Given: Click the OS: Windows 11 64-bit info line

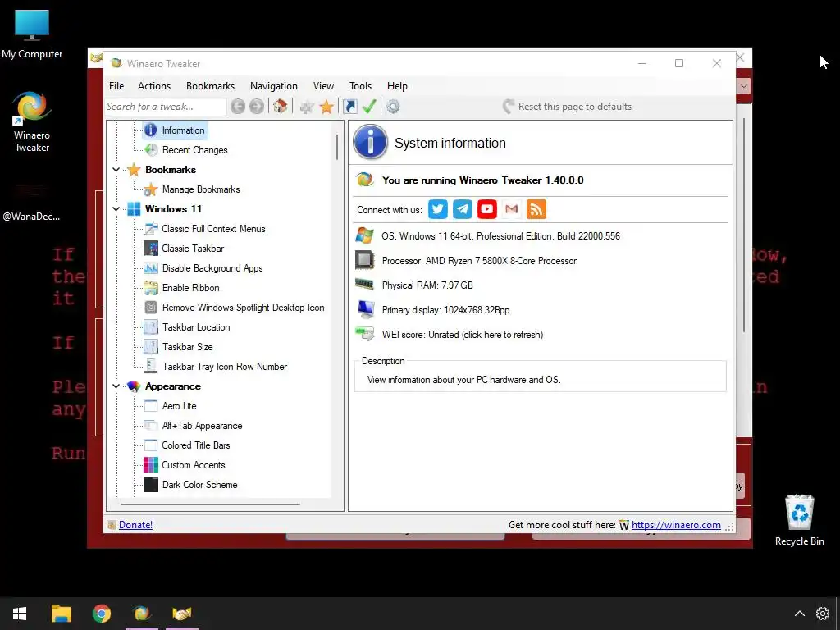Looking at the screenshot, I should [501, 236].
